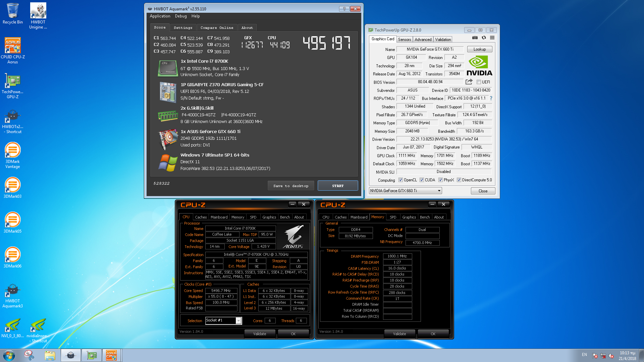Viewport: 644px width, 362px height.
Task: Open Bench tab in right CPU-Z window
Action: pyautogui.click(x=425, y=217)
